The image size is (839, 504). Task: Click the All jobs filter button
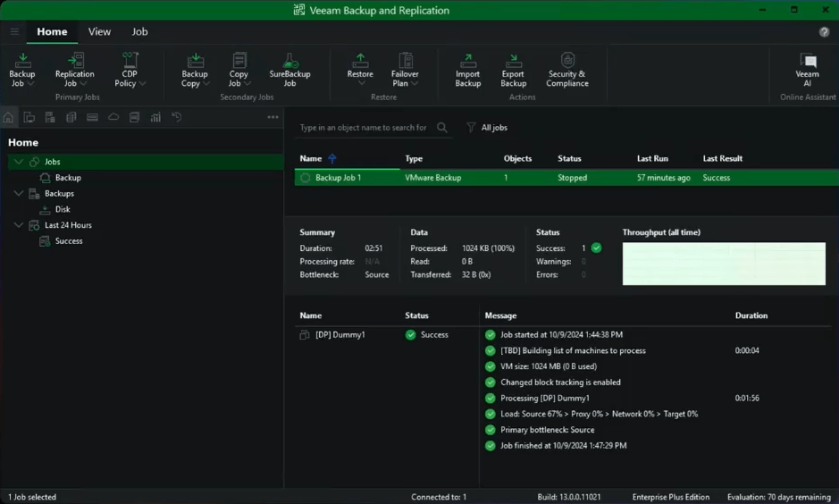coord(487,128)
